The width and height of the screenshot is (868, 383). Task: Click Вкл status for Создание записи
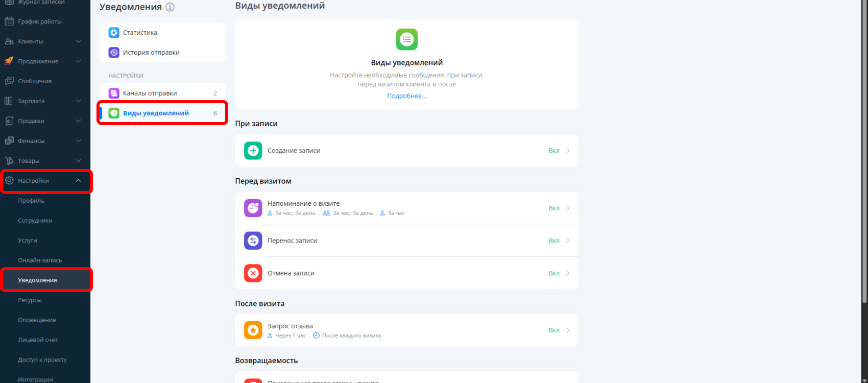pos(554,151)
